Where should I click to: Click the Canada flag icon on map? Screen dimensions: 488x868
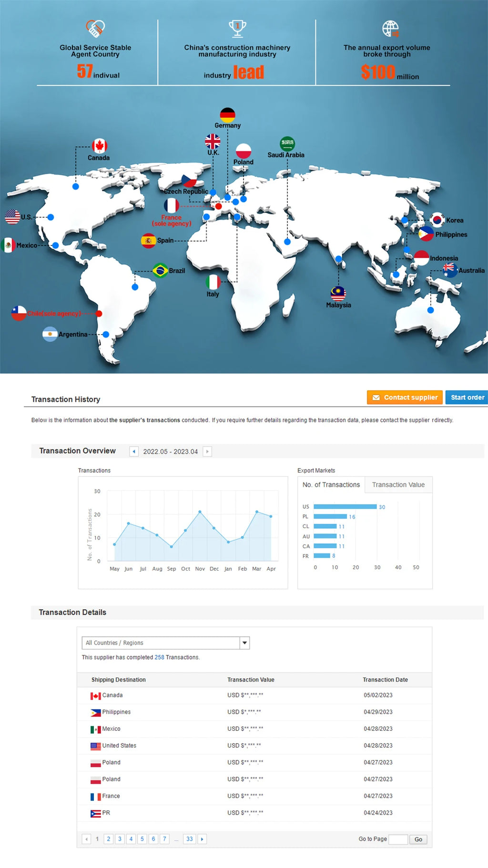click(99, 146)
